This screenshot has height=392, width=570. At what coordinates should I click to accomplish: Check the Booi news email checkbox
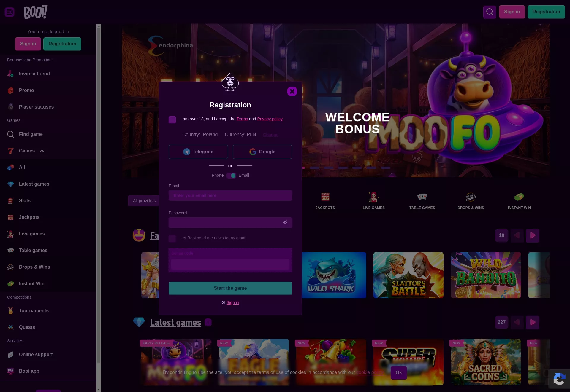(x=172, y=238)
